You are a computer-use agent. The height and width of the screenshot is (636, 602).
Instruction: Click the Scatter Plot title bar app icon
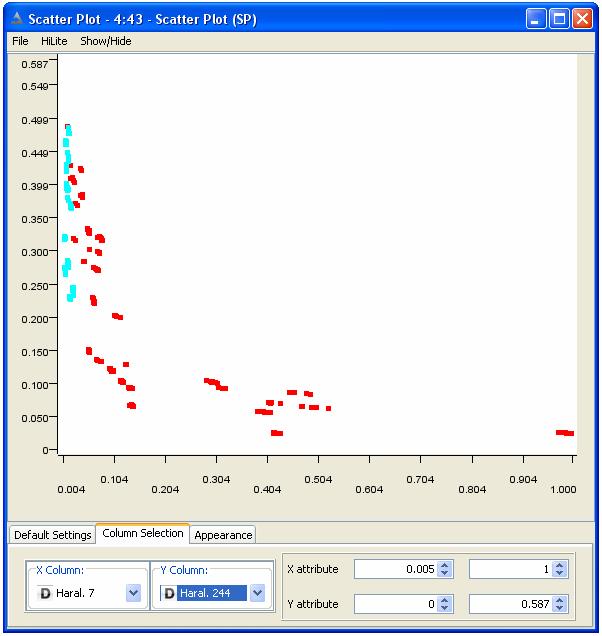pyautogui.click(x=15, y=18)
